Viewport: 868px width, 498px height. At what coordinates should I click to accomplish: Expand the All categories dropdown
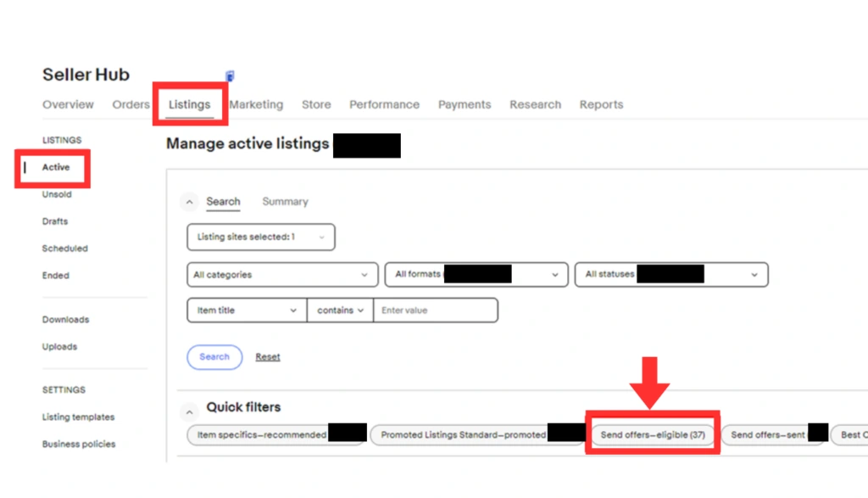[282, 275]
